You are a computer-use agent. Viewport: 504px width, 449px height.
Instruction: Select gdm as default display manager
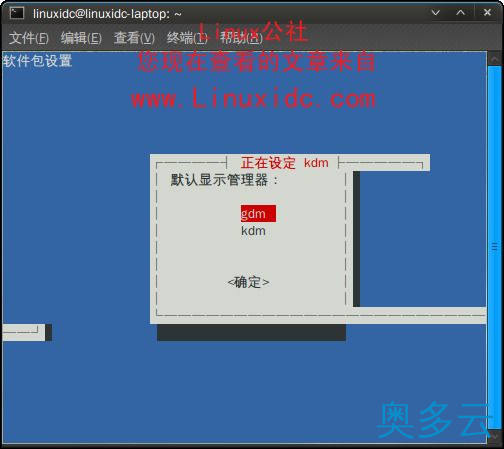coord(258,214)
